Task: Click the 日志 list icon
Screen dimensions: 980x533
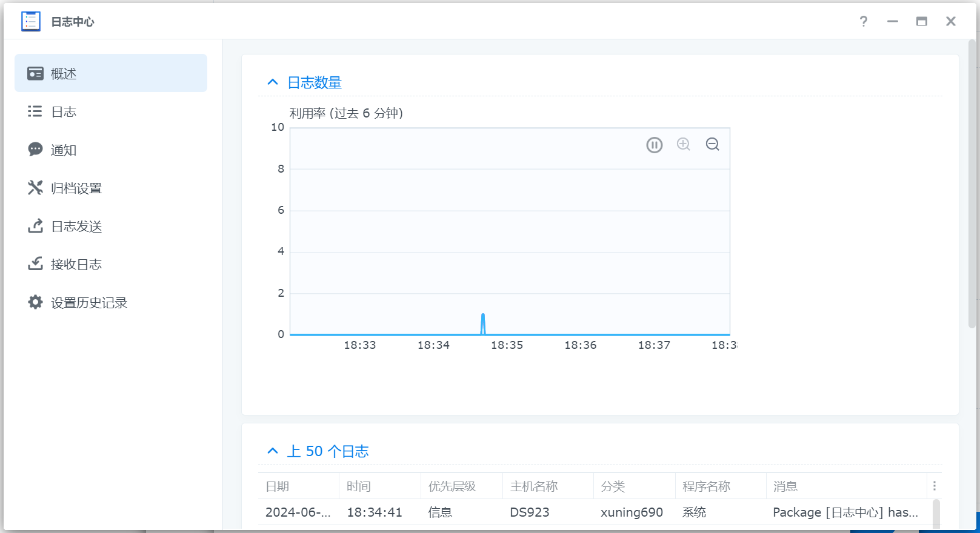Action: point(35,111)
